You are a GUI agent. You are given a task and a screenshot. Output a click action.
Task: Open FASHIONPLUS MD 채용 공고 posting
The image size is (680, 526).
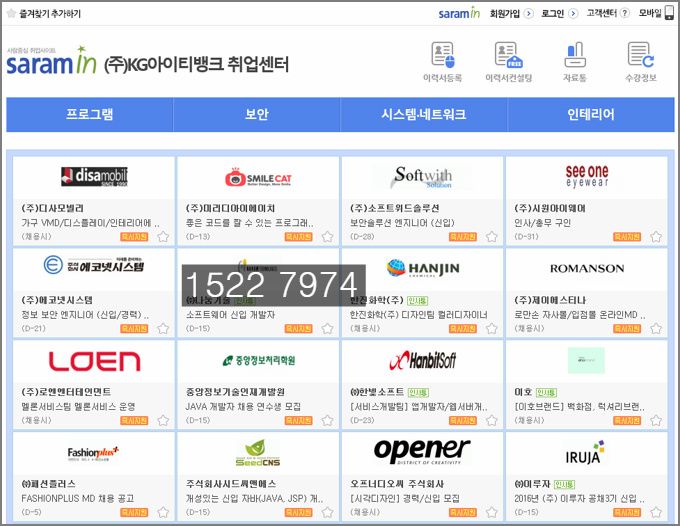(78, 499)
